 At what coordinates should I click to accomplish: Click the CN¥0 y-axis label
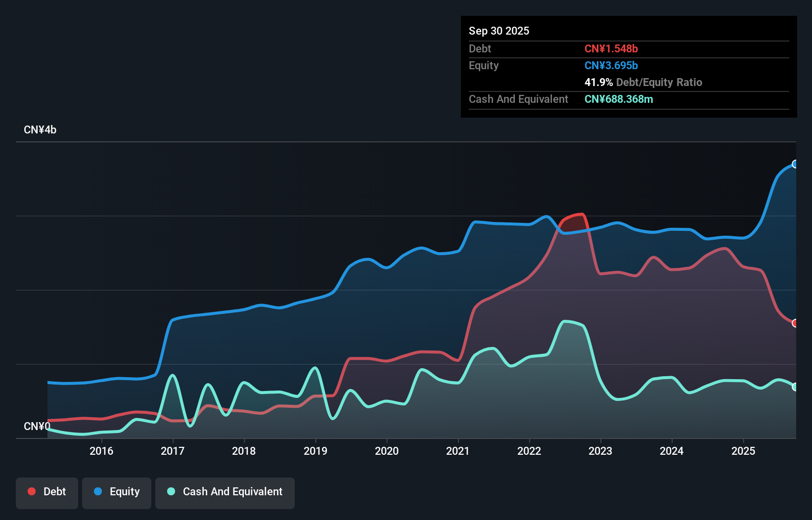[x=37, y=426]
